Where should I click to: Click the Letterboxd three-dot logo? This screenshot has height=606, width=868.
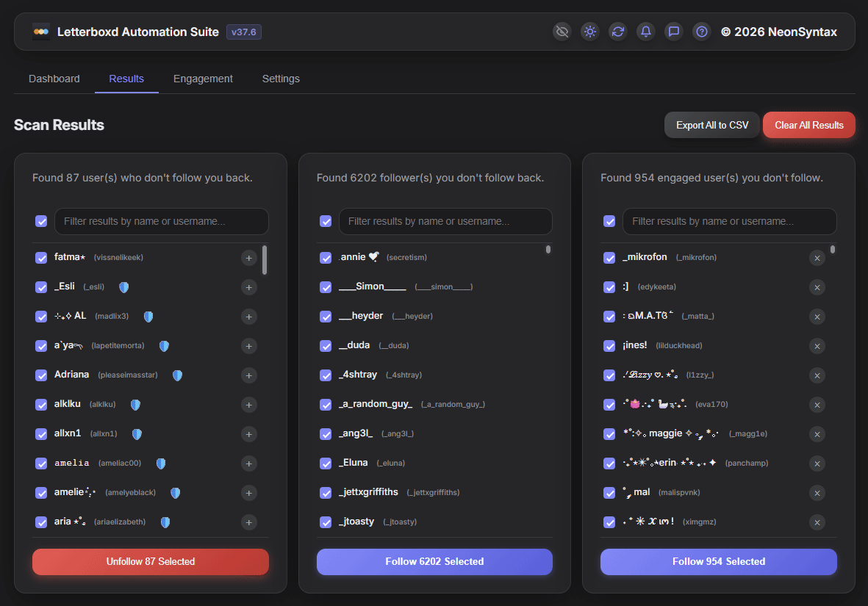[41, 32]
